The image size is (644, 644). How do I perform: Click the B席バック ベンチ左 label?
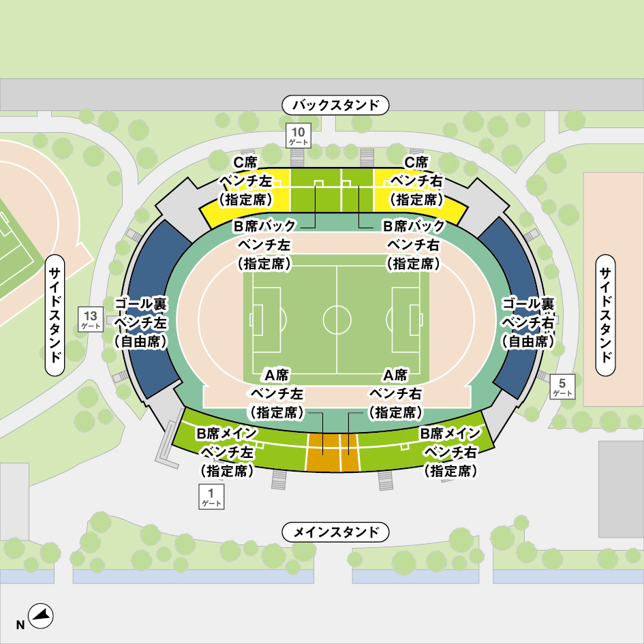264,245
